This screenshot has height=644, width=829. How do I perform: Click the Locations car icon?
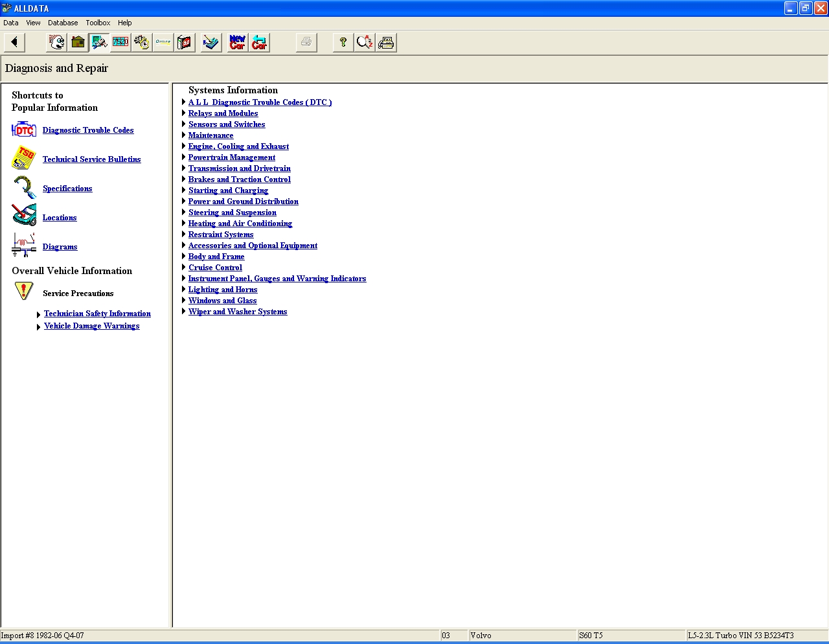(24, 215)
